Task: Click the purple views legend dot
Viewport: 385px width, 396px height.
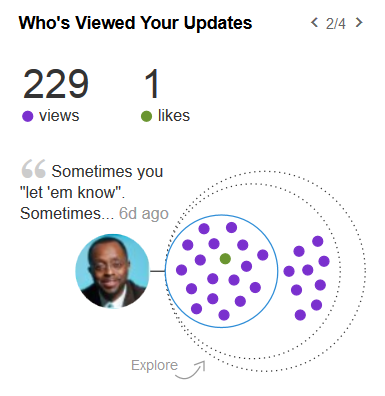Action: click(x=27, y=116)
